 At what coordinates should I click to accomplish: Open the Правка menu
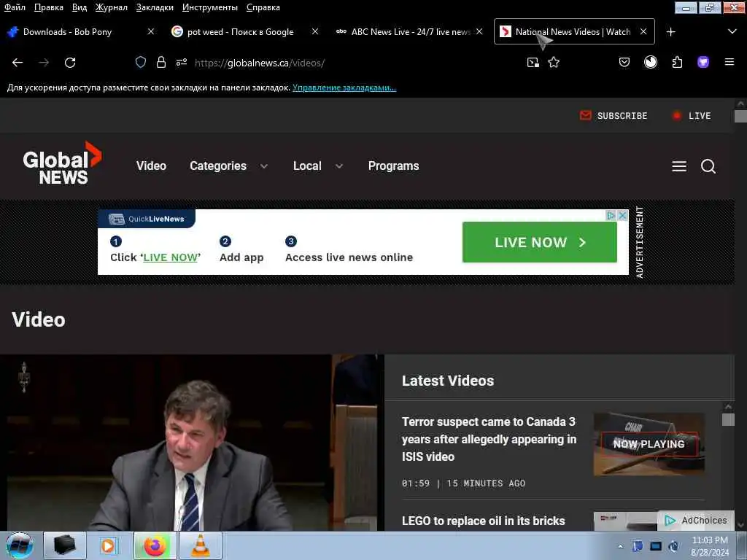click(49, 7)
